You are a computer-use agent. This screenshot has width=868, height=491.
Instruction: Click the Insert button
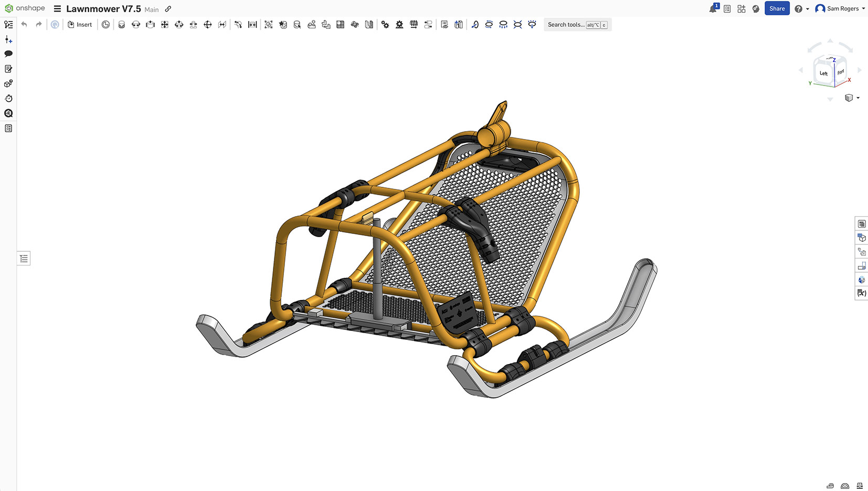(80, 25)
